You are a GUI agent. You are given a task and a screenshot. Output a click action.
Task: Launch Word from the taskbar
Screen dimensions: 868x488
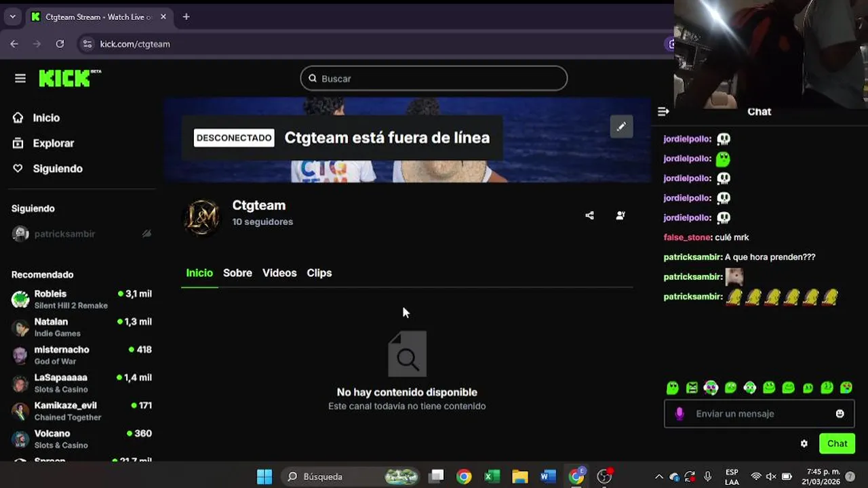pyautogui.click(x=548, y=476)
